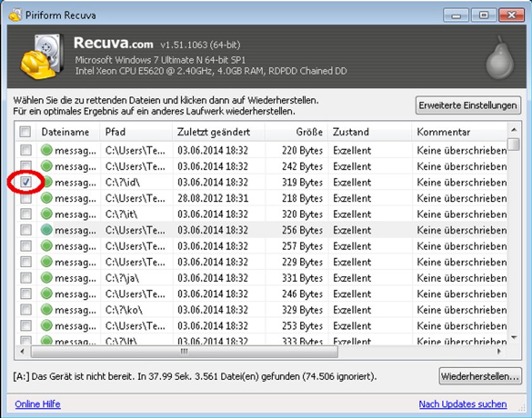Screen dimensions: 532x418
Task: Click the horizontal scrollbar right arrow
Action: 499,351
